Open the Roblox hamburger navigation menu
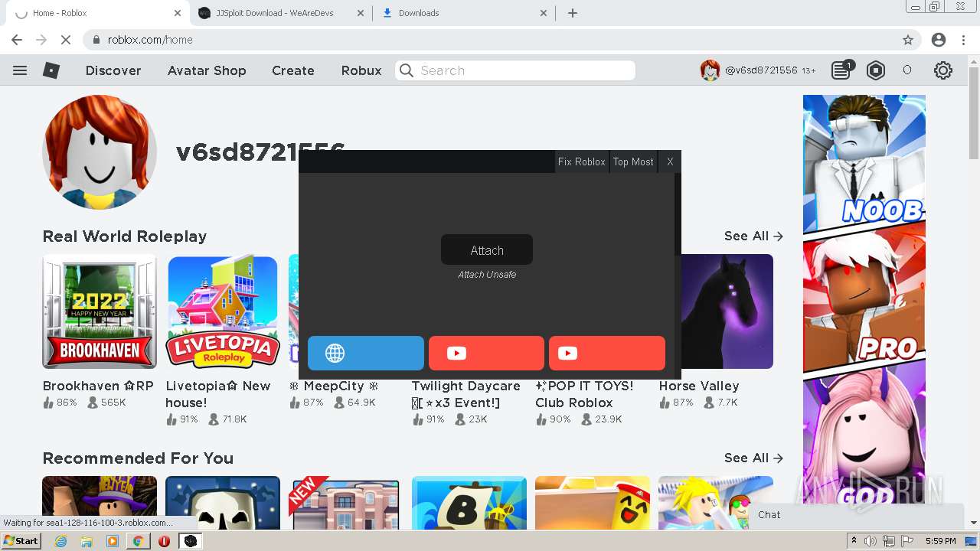Screen dimensions: 980x551 [x=20, y=70]
